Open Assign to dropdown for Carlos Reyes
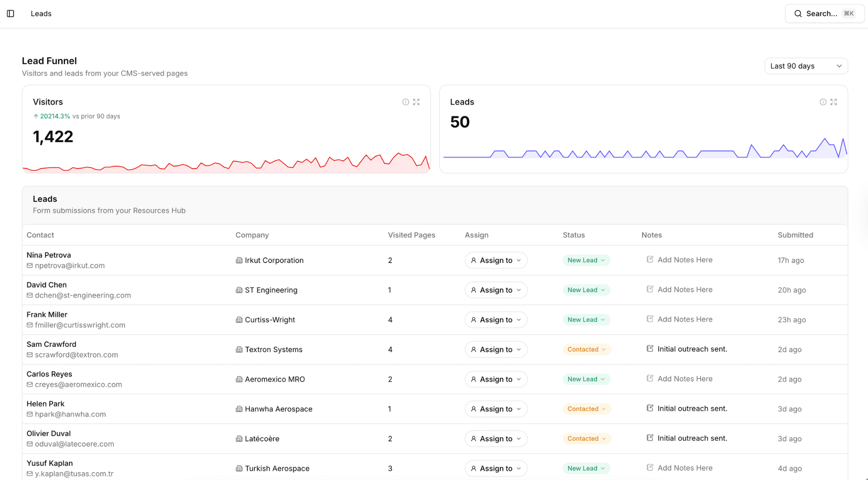 pos(496,379)
